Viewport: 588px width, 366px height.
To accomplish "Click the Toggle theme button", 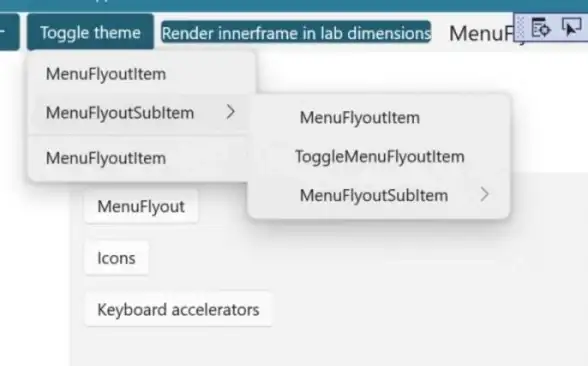I will pos(90,33).
